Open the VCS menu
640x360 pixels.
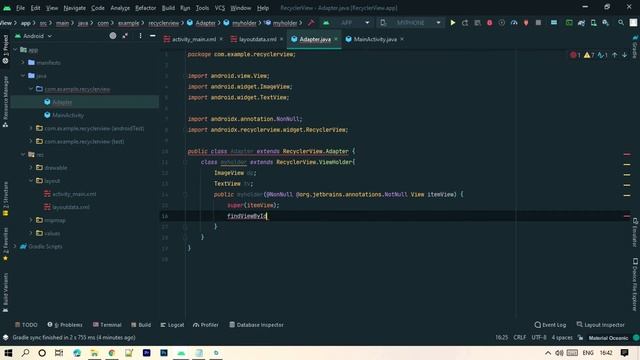click(x=220, y=8)
